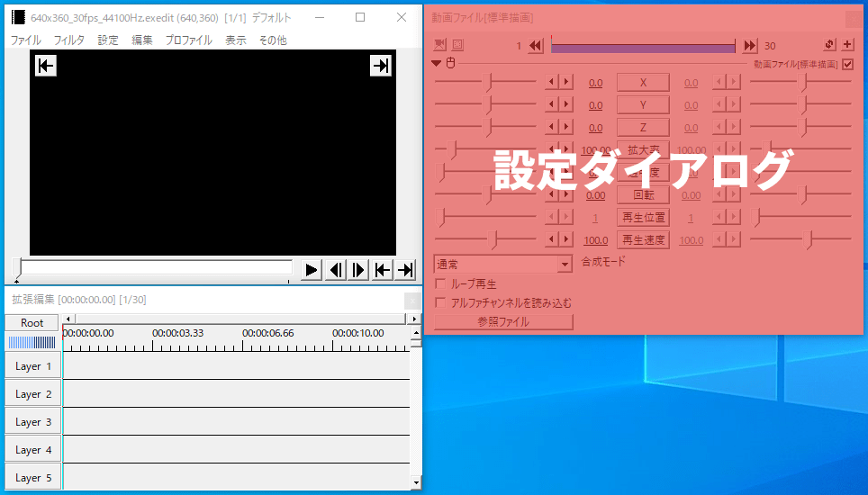Click the Root scene button in timeline
Screen dimensions: 868x495
click(32, 322)
